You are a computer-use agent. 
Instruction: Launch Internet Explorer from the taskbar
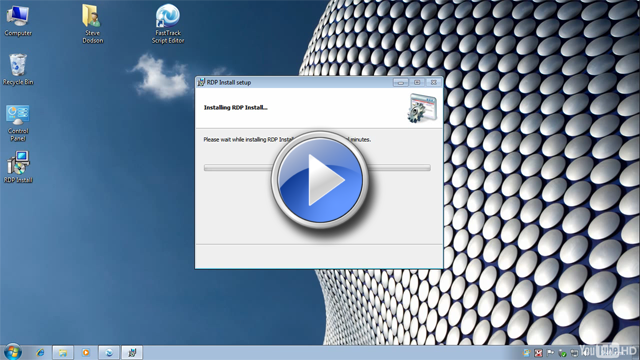[x=40, y=352]
